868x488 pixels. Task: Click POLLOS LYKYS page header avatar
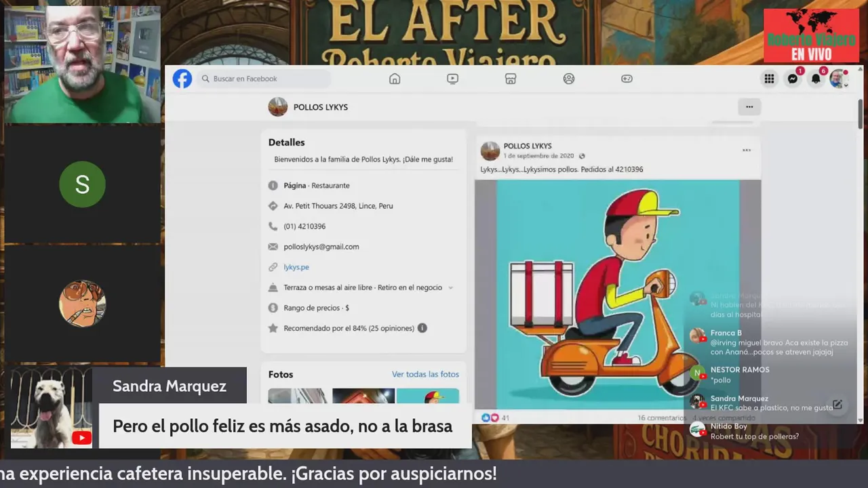pos(278,106)
